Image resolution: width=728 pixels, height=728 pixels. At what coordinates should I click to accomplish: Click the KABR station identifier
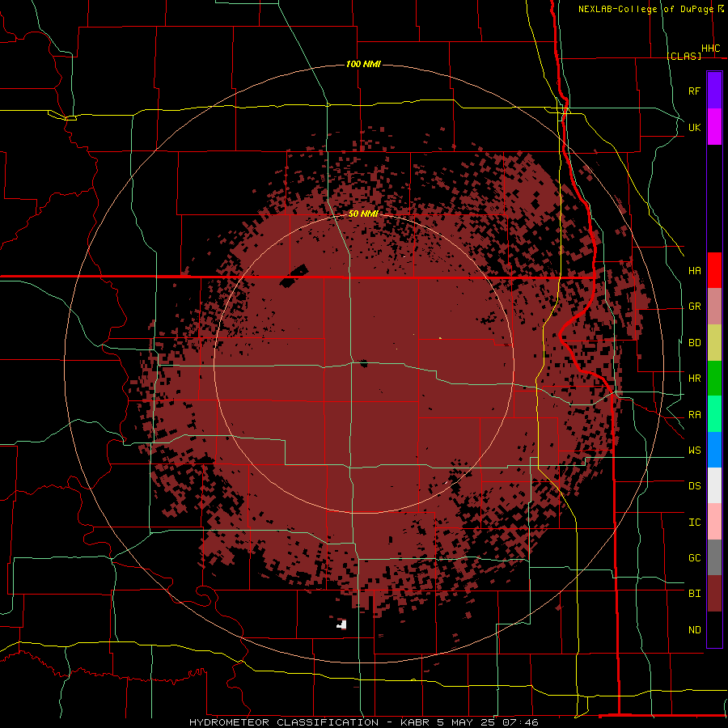click(x=417, y=722)
